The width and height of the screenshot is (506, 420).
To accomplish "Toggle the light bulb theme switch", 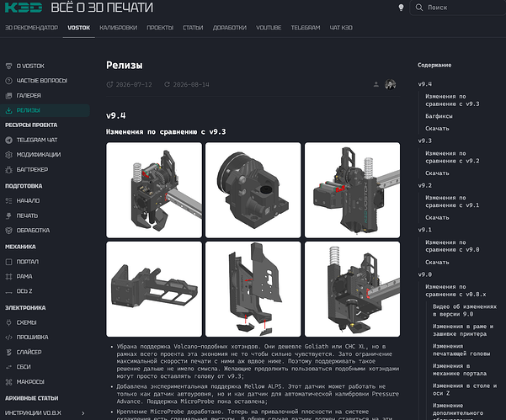I will tap(401, 8).
